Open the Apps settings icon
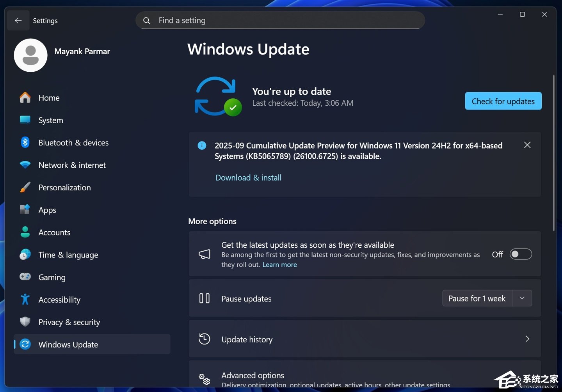Viewport: 562px width, 392px height. coord(25,210)
